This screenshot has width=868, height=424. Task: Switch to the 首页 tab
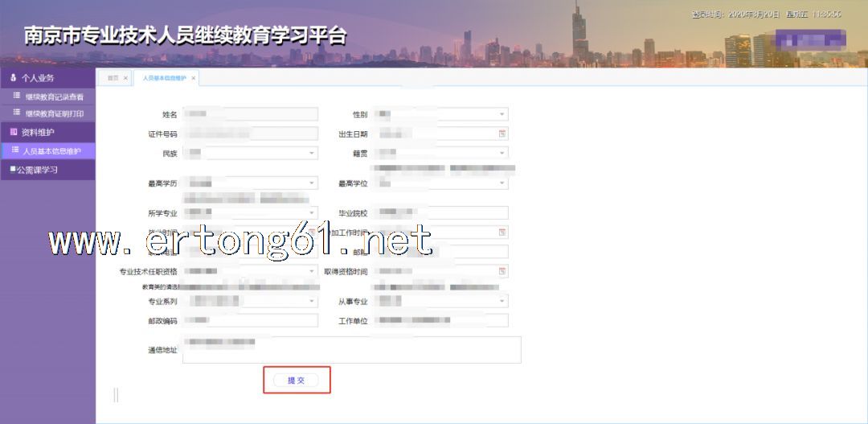tap(113, 78)
